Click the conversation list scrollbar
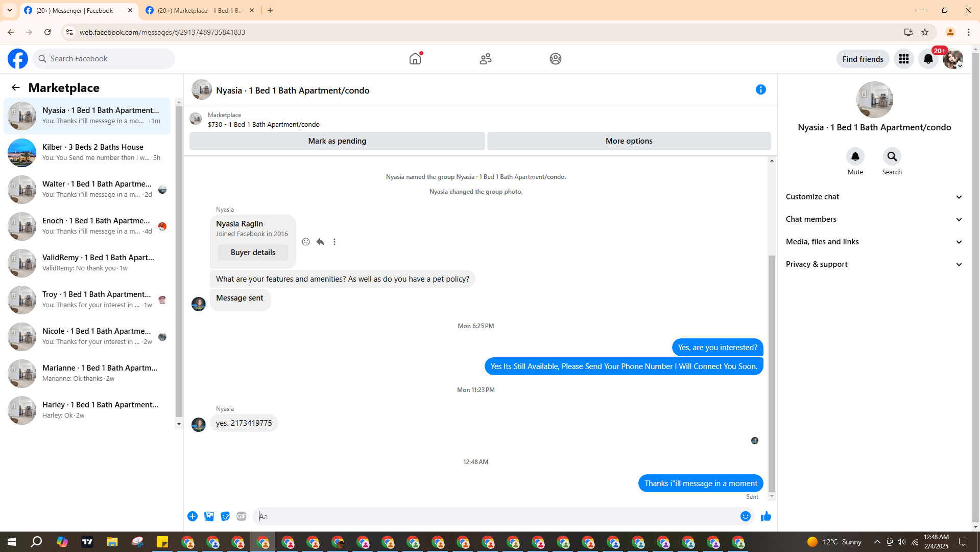The width and height of the screenshot is (980, 552). click(x=179, y=262)
